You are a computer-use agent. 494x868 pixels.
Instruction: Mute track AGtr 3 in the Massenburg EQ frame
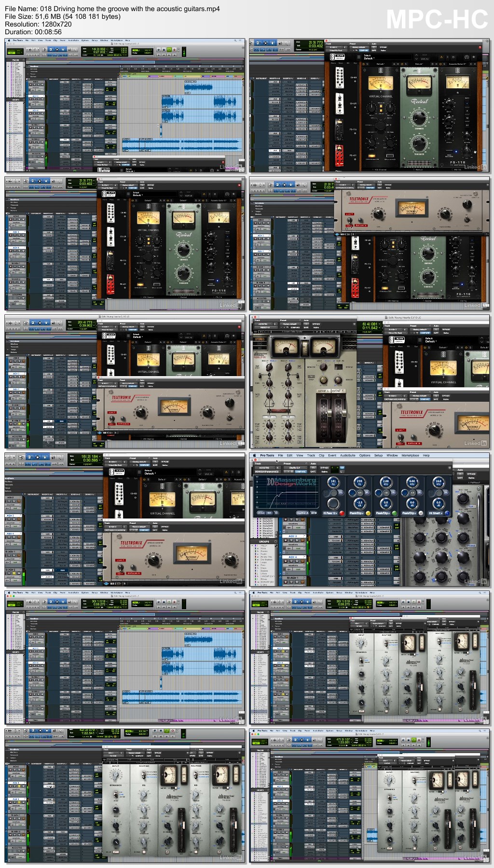coord(302,540)
